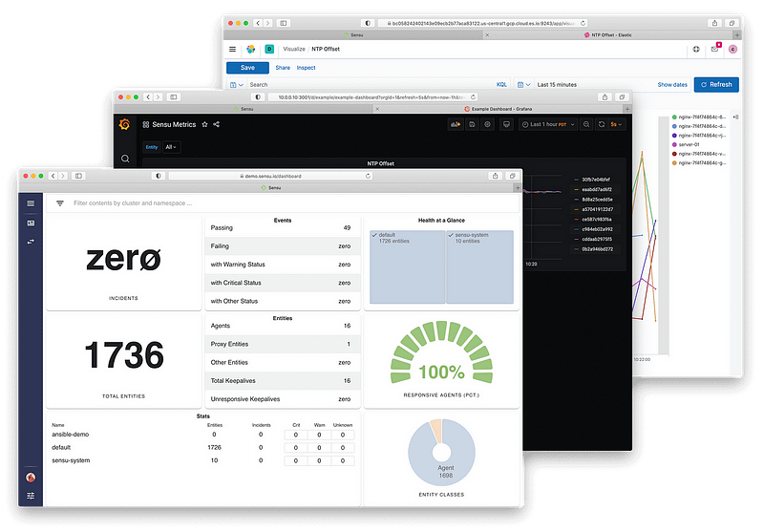The image size is (764, 532).
Task: Switch to the Sensu tab in the Grafana window
Action: pos(244,109)
